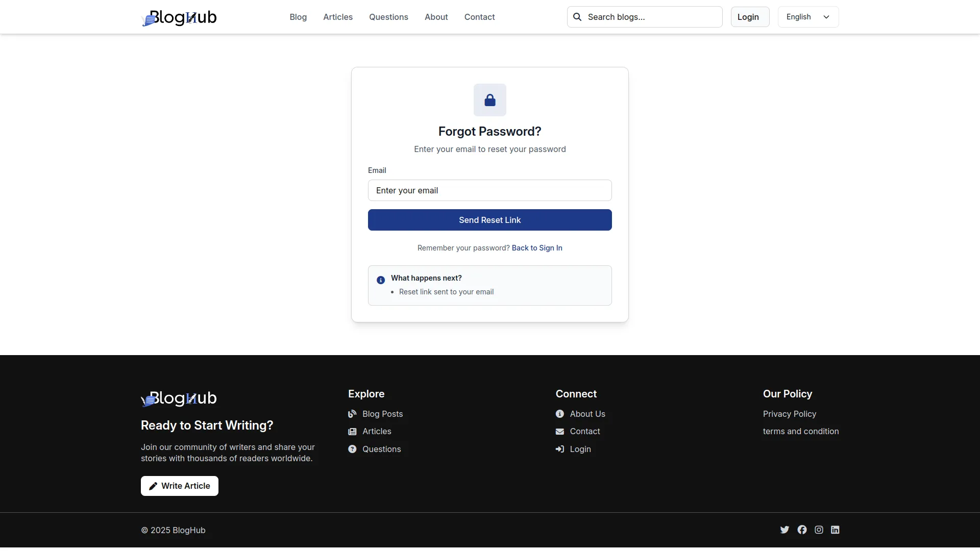Click the search magnifier icon
Viewport: 980px width, 551px height.
coord(577,17)
